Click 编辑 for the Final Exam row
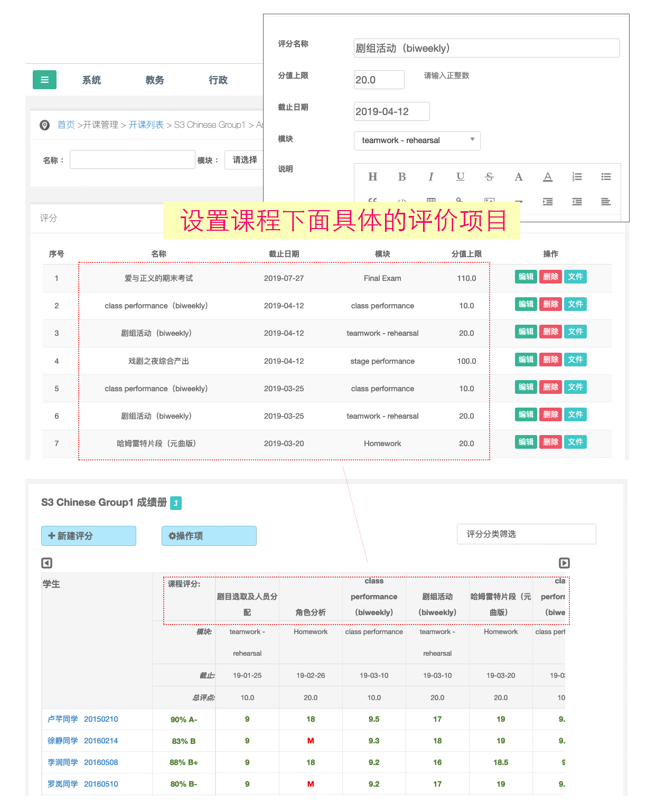This screenshot has height=812, width=656. [x=526, y=277]
